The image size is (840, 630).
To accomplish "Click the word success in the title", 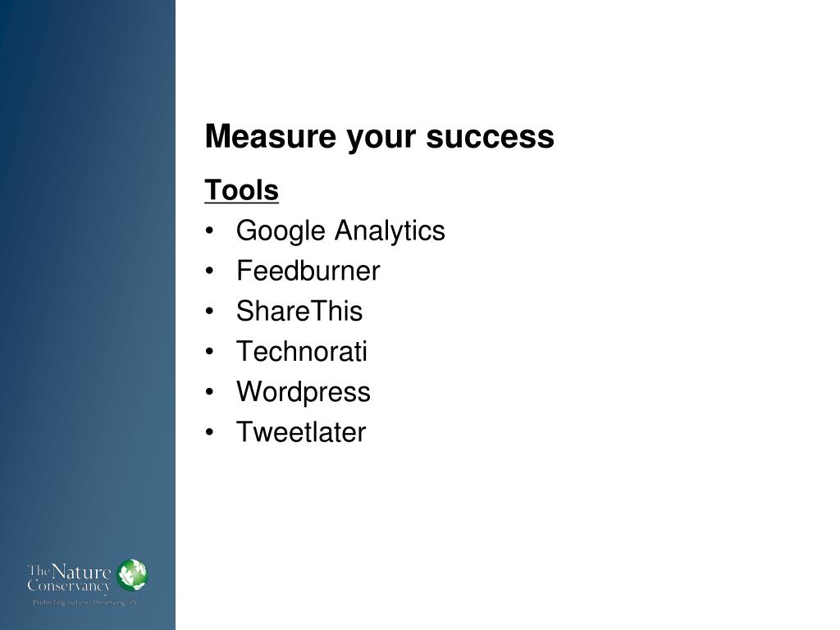I will (x=491, y=137).
